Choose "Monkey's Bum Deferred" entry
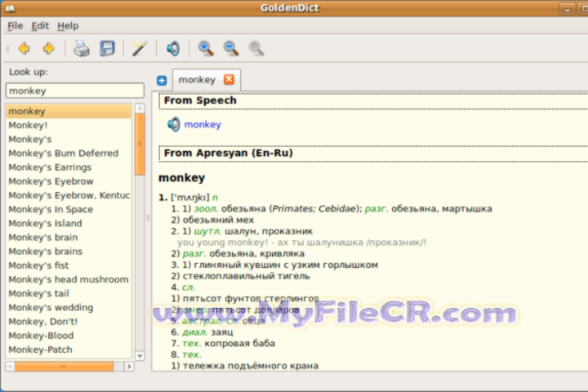 click(x=69, y=154)
